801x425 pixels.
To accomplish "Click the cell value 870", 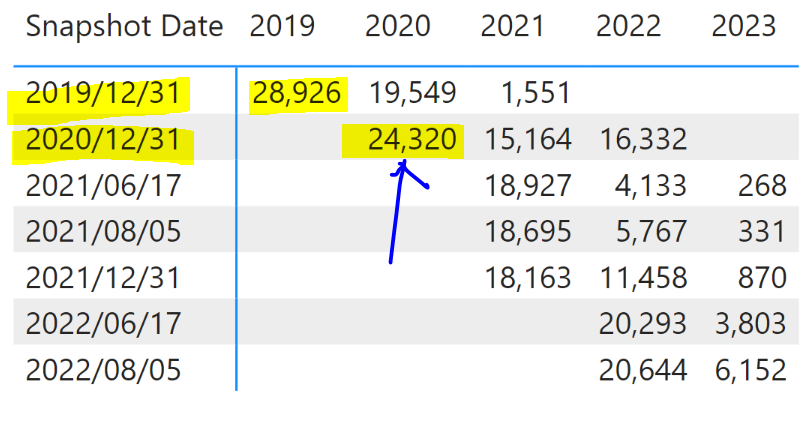I will pos(762,278).
